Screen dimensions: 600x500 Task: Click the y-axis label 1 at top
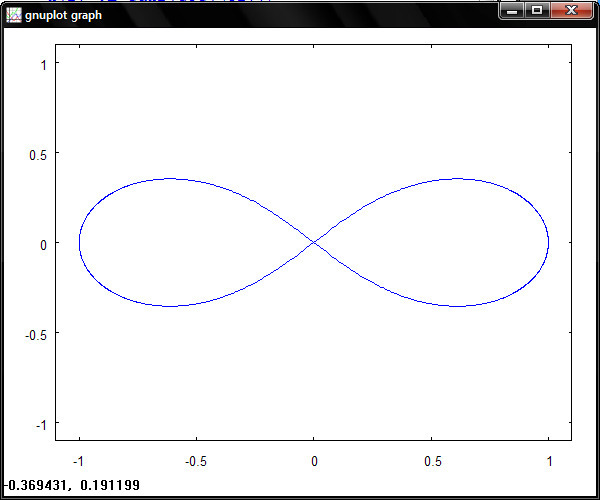tap(44, 65)
